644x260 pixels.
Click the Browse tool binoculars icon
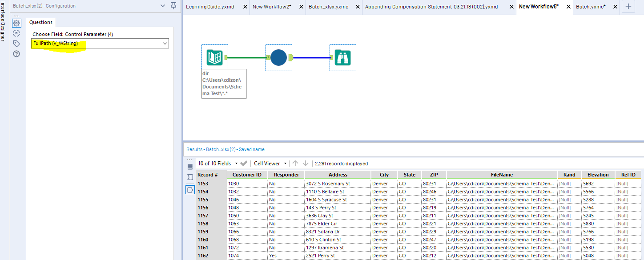point(342,57)
